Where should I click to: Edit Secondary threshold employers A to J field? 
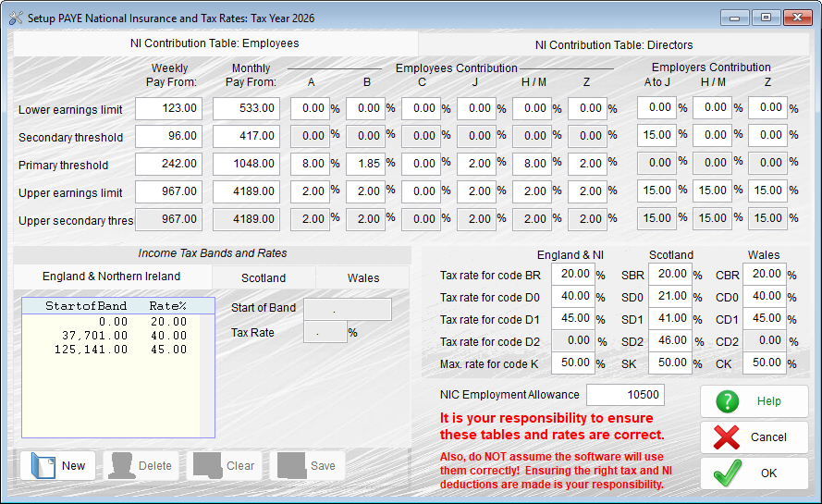[656, 135]
